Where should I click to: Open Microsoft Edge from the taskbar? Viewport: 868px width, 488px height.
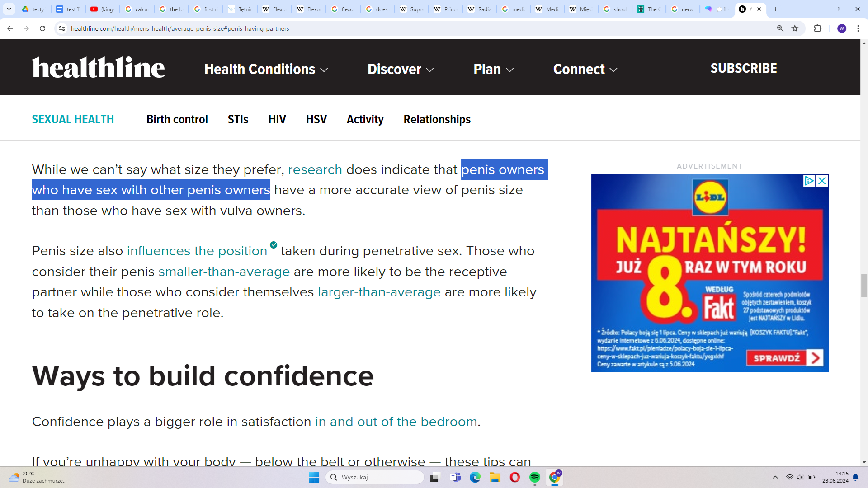(475, 477)
